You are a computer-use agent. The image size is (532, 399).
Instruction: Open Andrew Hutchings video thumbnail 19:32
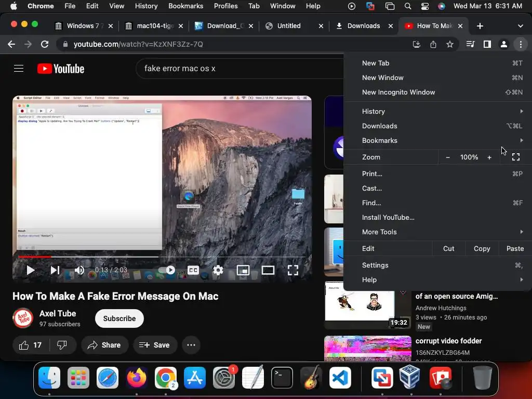pos(368,305)
